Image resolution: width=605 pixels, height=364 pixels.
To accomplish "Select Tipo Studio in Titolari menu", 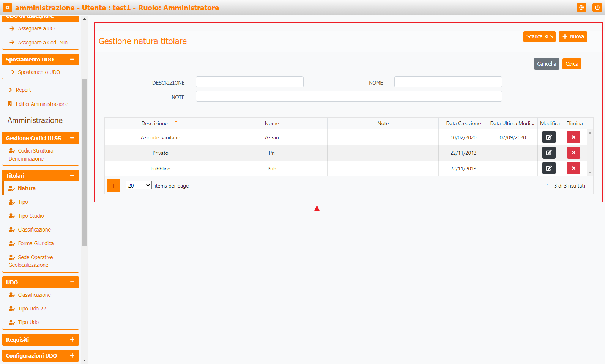I will [31, 216].
